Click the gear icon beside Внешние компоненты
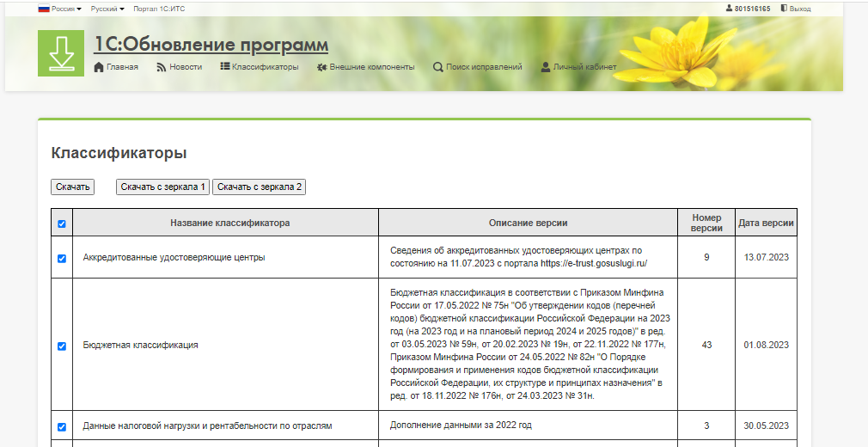This screenshot has height=447, width=868. [x=321, y=67]
